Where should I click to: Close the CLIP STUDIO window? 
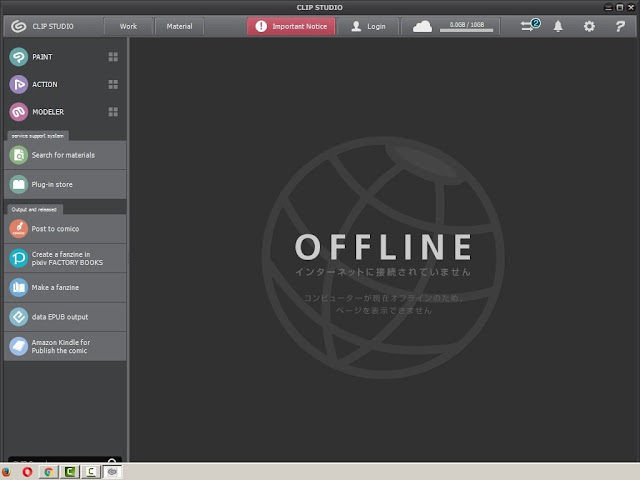point(631,7)
